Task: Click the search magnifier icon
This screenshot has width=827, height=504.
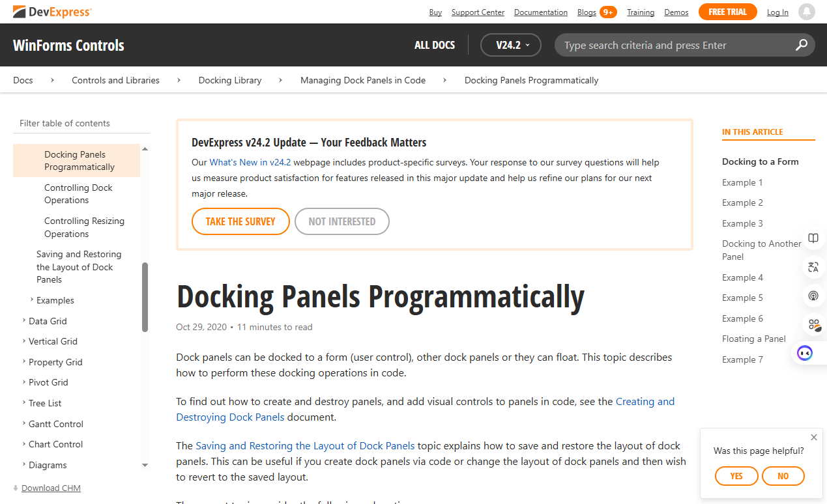Action: coord(802,45)
